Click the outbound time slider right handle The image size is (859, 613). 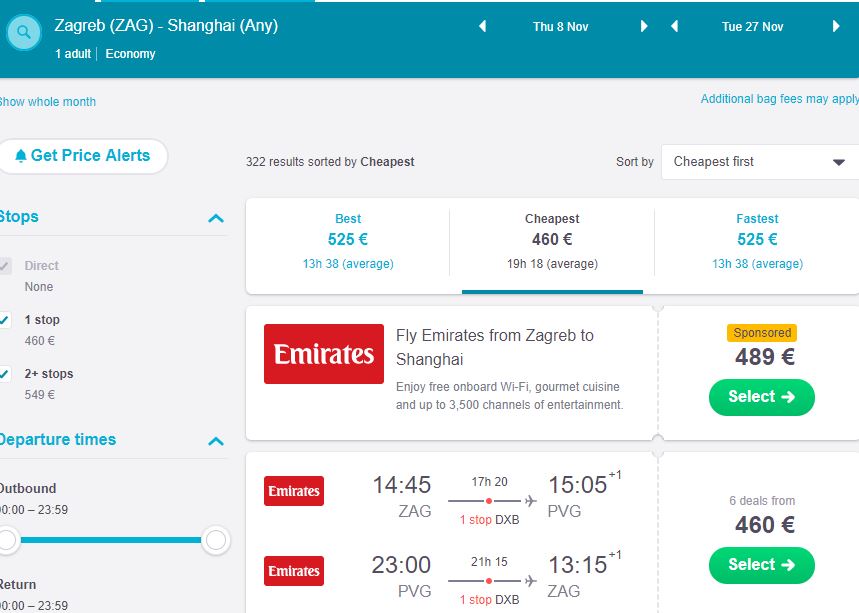pyautogui.click(x=215, y=541)
